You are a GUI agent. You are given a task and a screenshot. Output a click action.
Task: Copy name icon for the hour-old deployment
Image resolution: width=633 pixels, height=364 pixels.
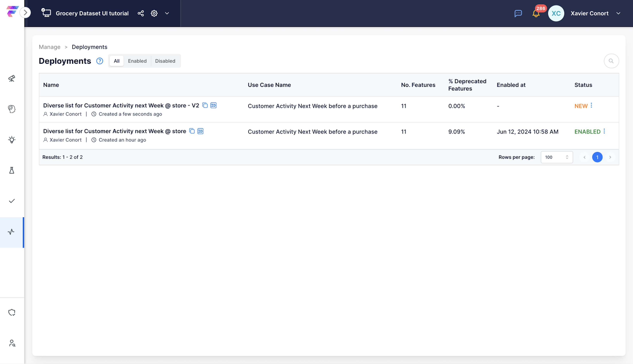coord(192,131)
